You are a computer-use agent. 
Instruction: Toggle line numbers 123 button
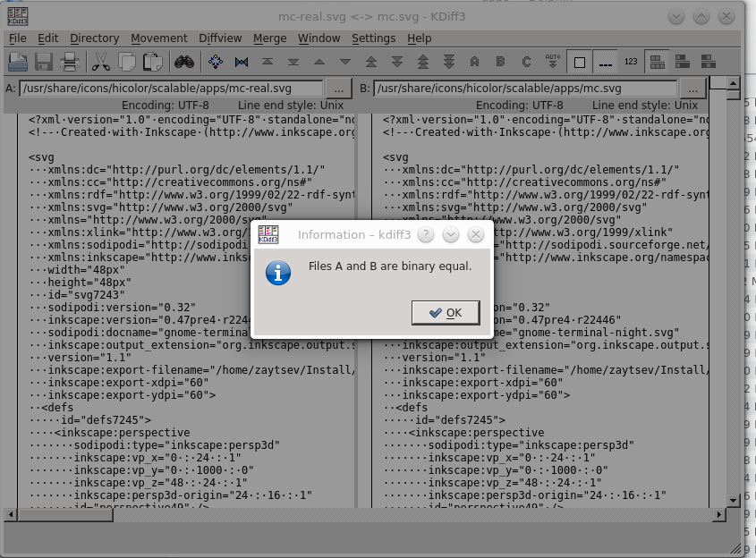(631, 62)
